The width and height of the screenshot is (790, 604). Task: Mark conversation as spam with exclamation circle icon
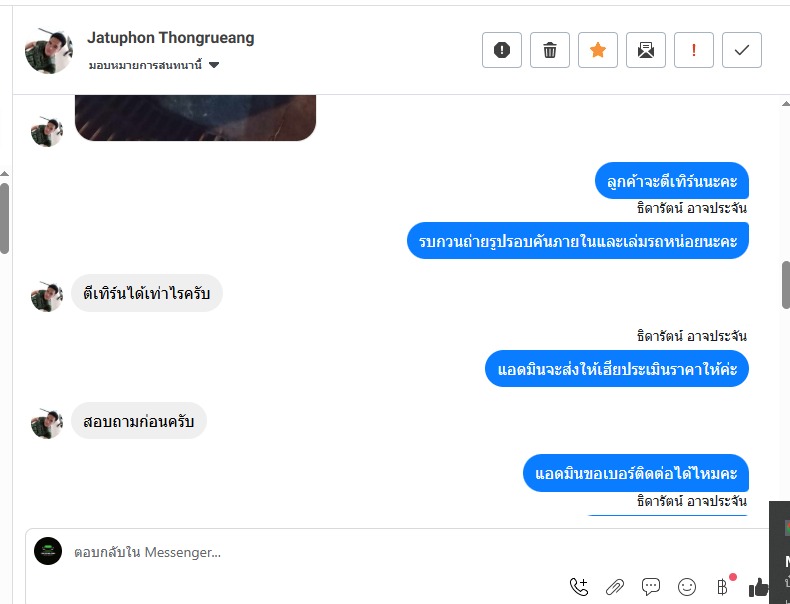point(502,50)
